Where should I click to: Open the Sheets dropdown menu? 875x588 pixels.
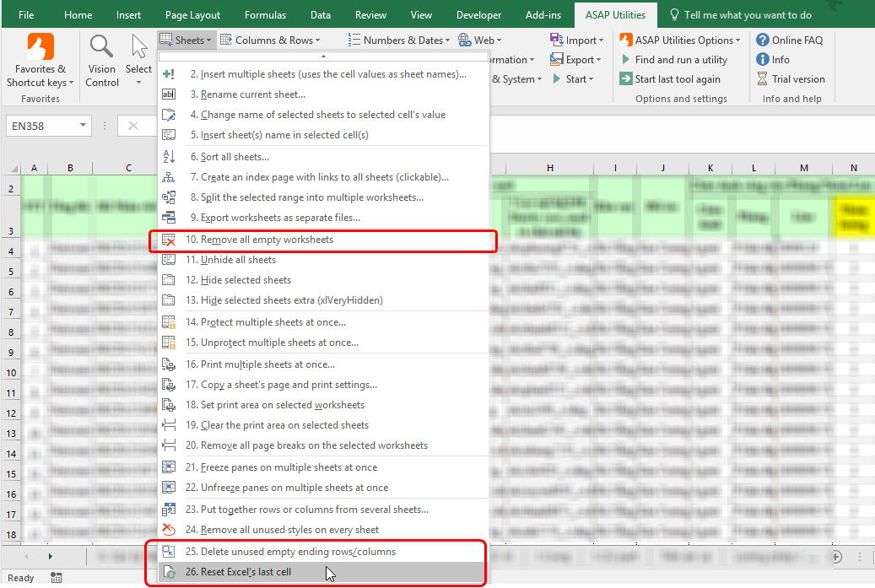186,40
